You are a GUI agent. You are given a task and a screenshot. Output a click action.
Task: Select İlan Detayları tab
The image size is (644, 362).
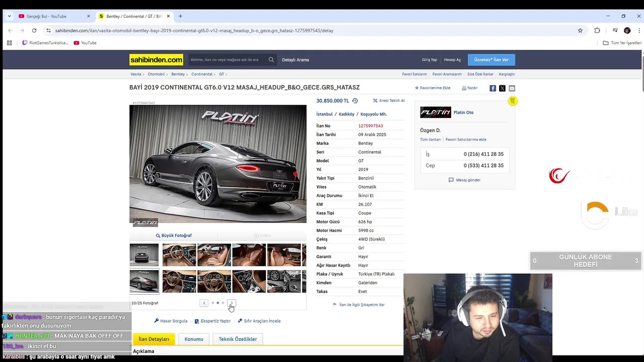coord(154,339)
